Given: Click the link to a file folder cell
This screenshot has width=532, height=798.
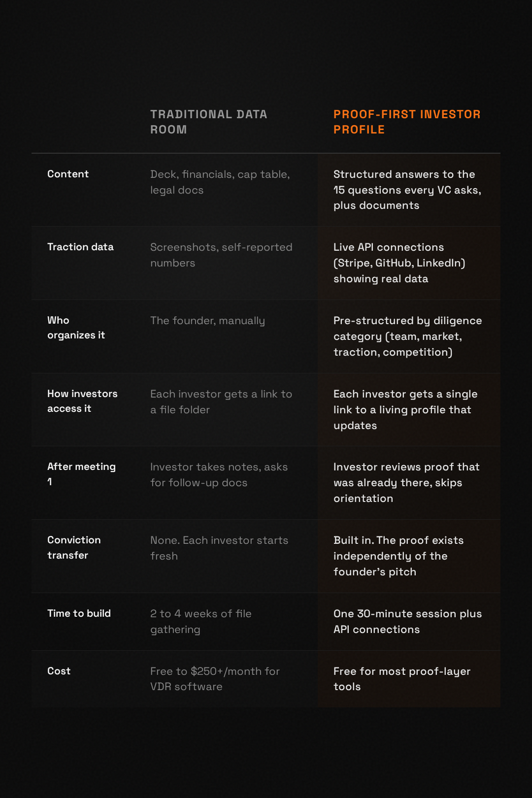Looking at the screenshot, I should click(x=221, y=401).
